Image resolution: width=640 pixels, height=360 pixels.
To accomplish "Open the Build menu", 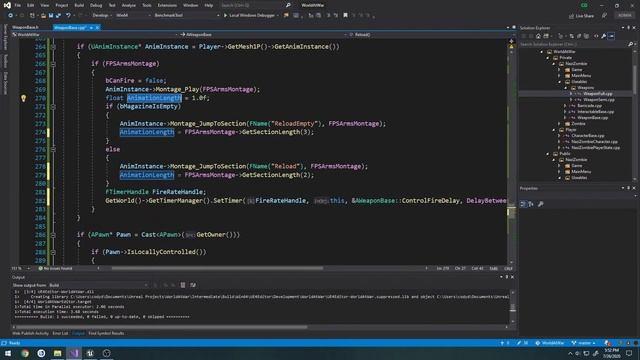I will click(x=79, y=5).
